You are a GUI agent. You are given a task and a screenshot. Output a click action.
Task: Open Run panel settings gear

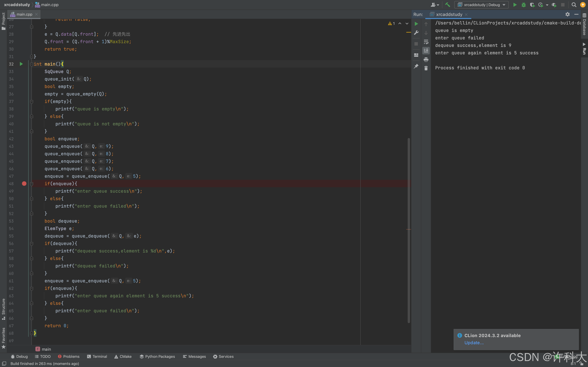[x=567, y=14]
